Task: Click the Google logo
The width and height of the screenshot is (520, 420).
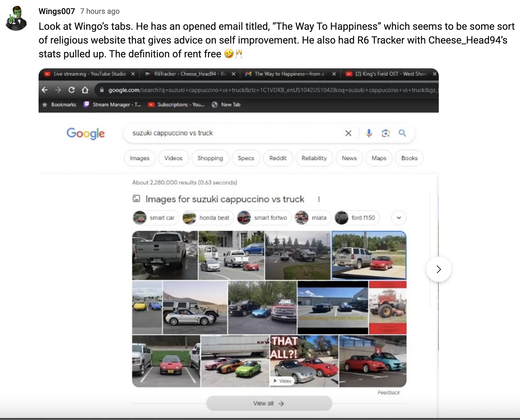Action: [86, 134]
